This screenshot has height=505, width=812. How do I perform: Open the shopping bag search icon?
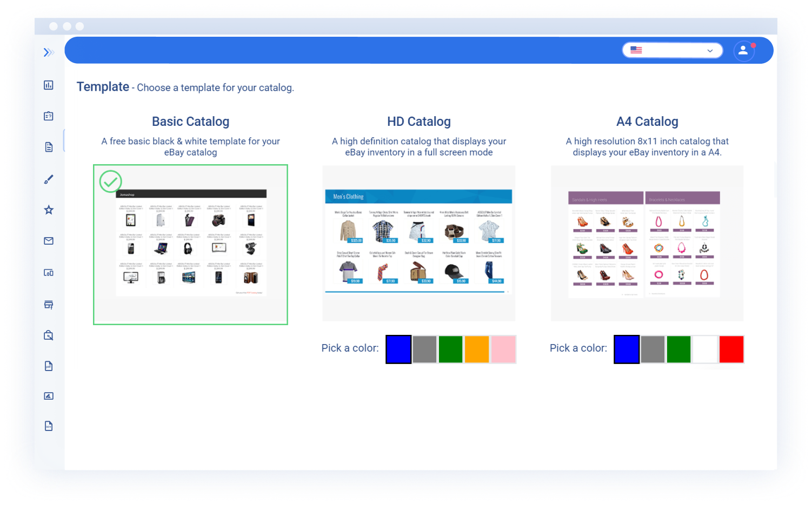[x=49, y=335]
